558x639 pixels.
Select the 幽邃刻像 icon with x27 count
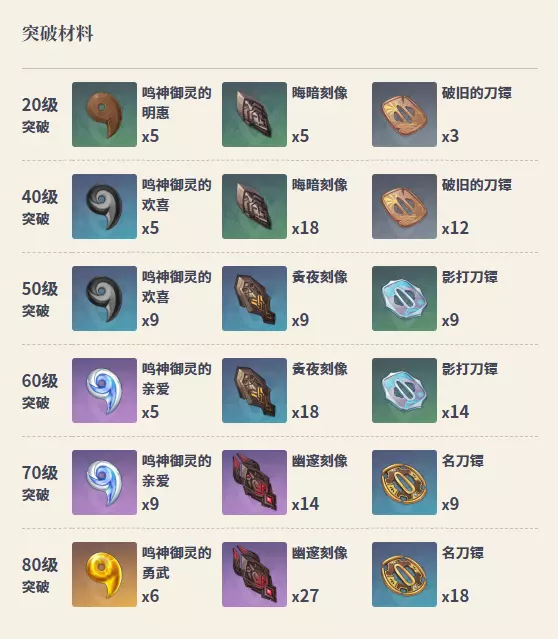pos(254,575)
